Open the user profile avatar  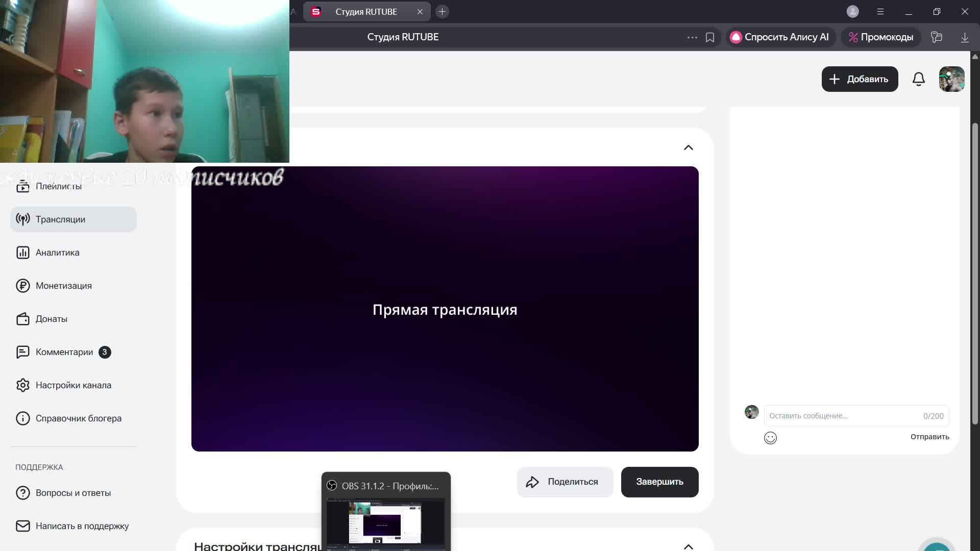pyautogui.click(x=951, y=79)
